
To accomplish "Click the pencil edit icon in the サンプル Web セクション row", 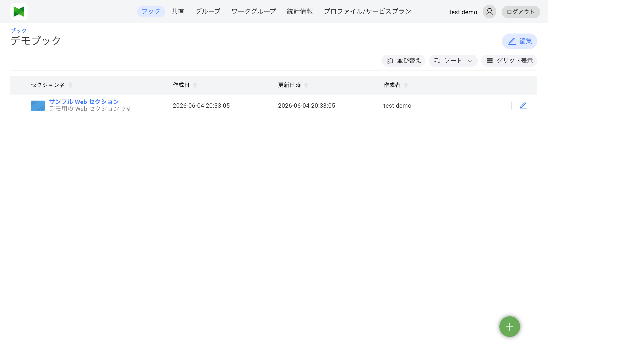I will click(523, 106).
